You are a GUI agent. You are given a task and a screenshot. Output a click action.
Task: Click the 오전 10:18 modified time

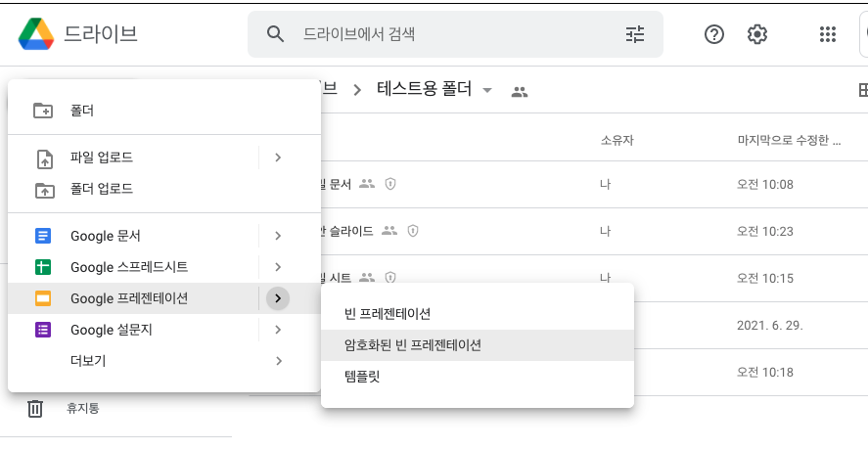click(765, 373)
